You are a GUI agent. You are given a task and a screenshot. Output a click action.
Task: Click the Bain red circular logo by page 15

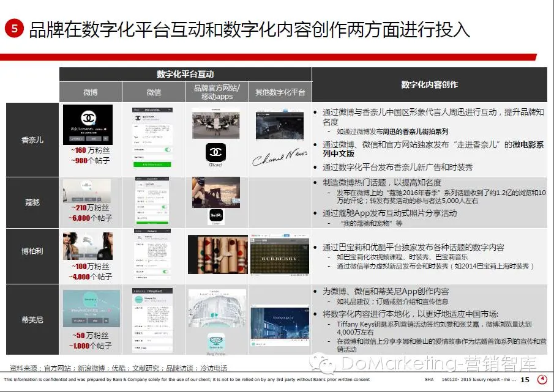pos(542,379)
